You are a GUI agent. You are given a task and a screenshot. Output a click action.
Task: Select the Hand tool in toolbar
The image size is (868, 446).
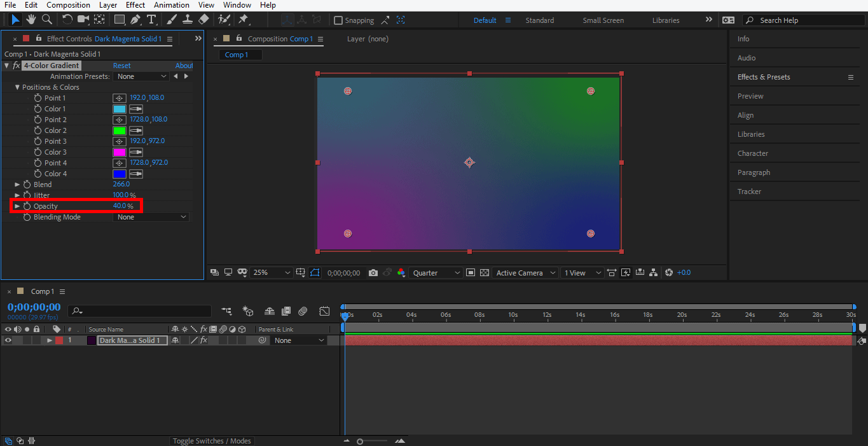[31, 20]
